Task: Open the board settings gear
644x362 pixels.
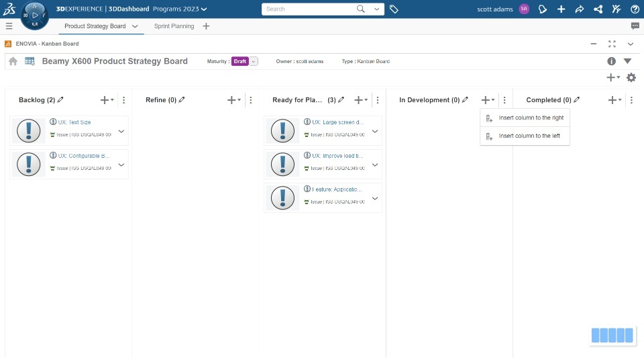Action: (631, 77)
